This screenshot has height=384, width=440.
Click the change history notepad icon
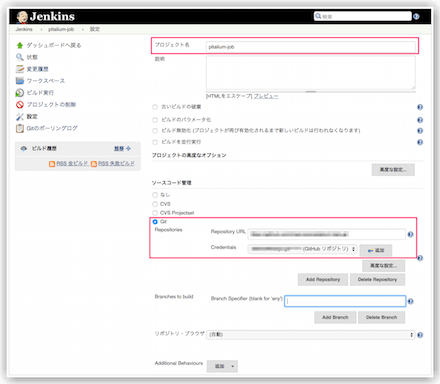pos(20,69)
